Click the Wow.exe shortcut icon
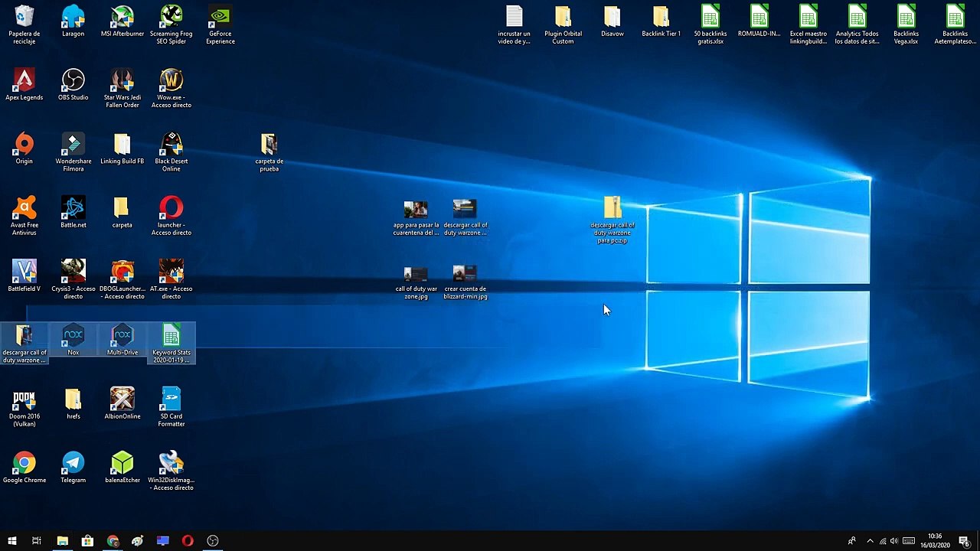This screenshot has width=980, height=551. point(171,89)
